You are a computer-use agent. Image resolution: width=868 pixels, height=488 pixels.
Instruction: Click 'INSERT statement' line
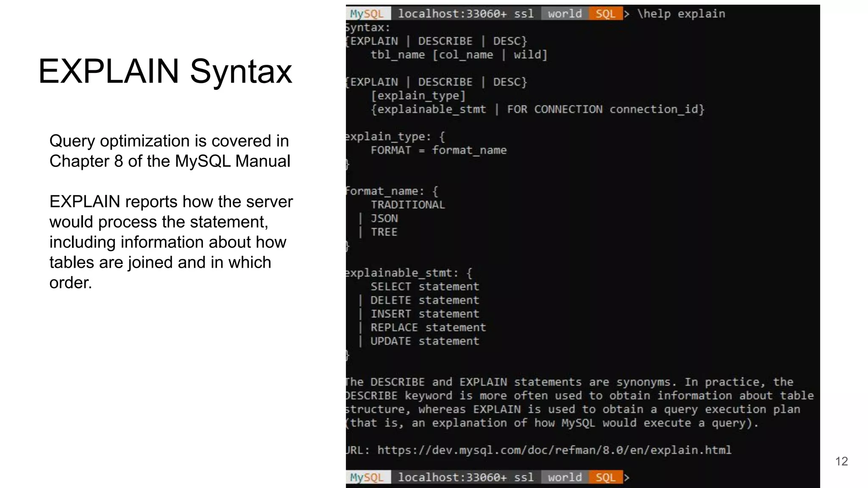425,314
